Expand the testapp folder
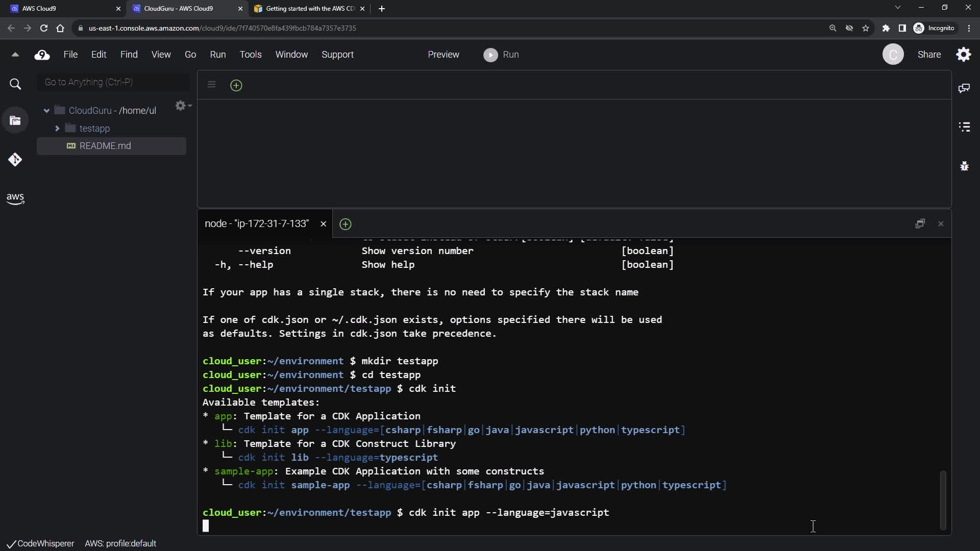Viewport: 980px width, 551px height. point(57,129)
